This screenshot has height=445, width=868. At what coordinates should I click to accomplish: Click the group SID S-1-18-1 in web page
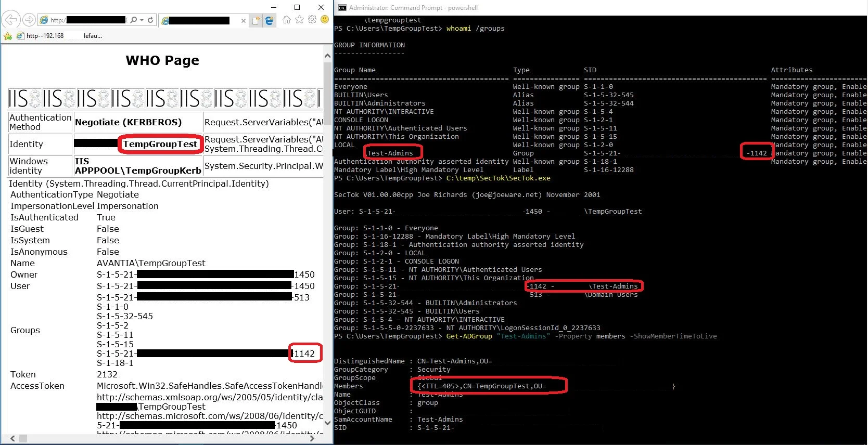pyautogui.click(x=115, y=363)
